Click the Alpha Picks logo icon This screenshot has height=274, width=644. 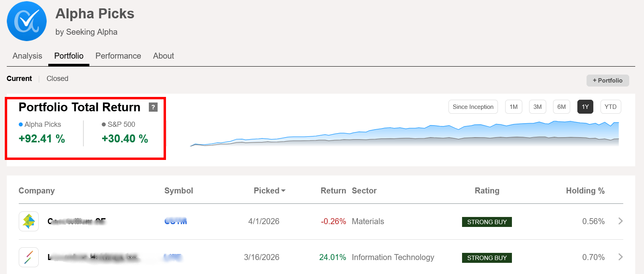pyautogui.click(x=27, y=21)
